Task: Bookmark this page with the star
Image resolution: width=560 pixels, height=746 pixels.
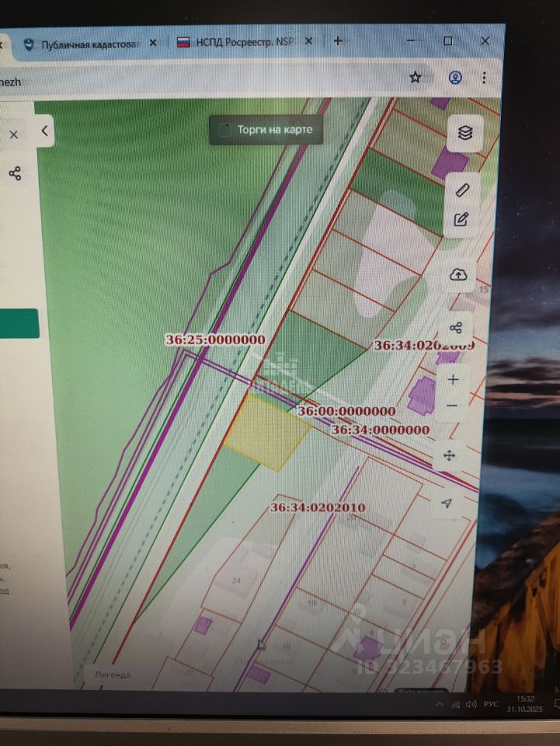Action: coord(416,77)
